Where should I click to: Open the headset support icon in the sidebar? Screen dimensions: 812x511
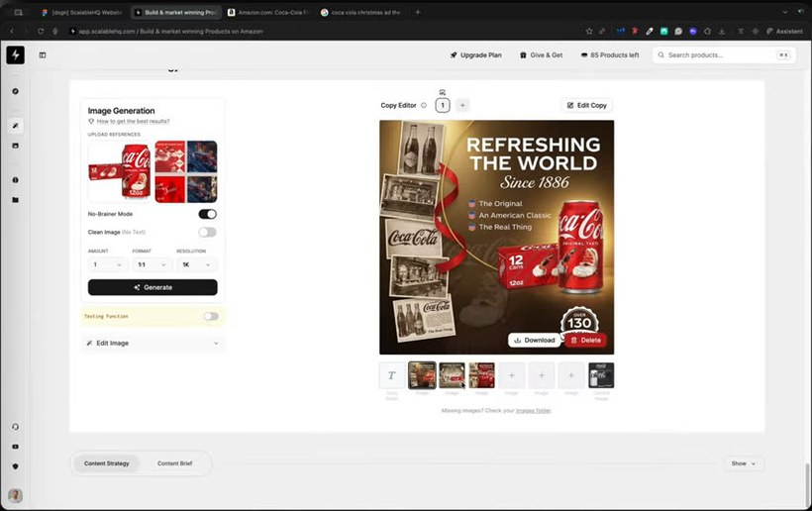[x=16, y=427]
